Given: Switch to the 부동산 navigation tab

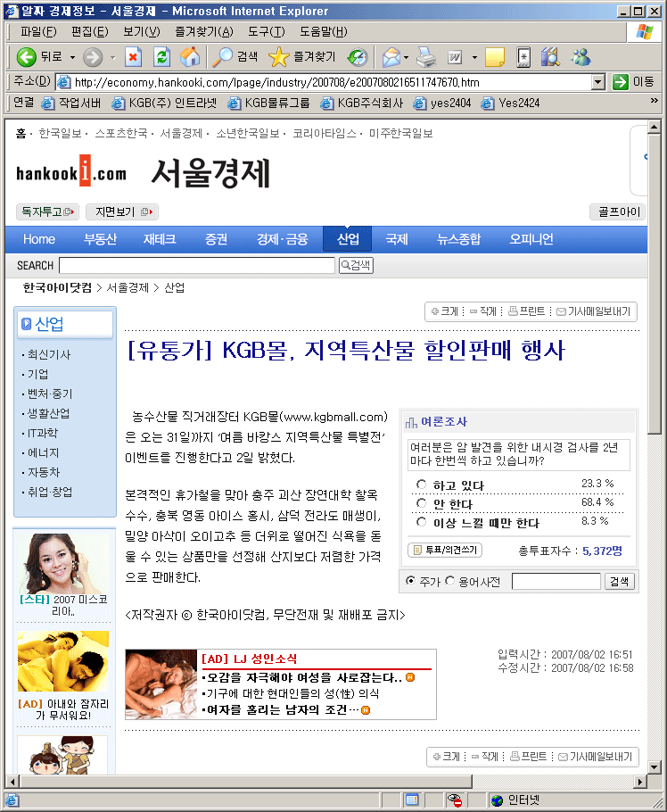Looking at the screenshot, I should (101, 239).
